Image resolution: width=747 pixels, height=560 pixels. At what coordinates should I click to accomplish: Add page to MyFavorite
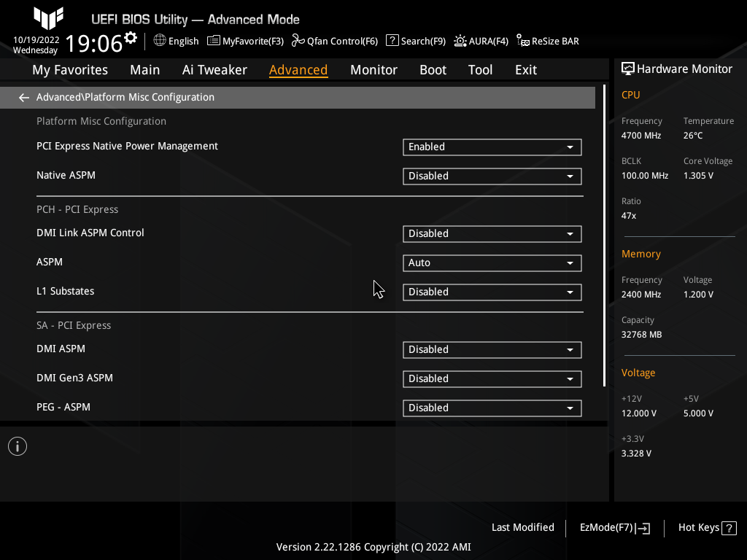245,41
